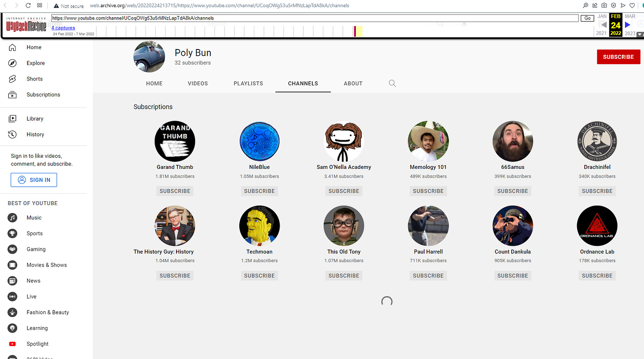This screenshot has width=644, height=359.
Task: Click the browser snapshot camera icon
Action: pyautogui.click(x=604, y=6)
